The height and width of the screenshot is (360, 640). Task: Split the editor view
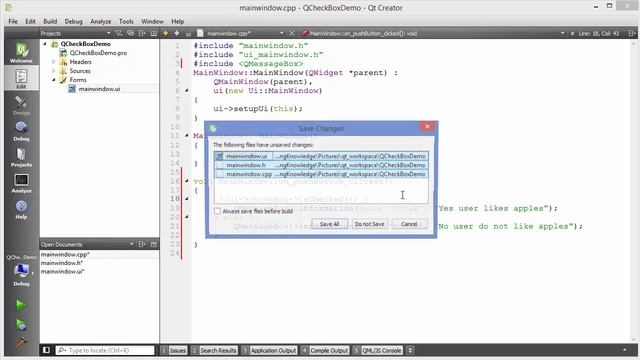[x=631, y=33]
